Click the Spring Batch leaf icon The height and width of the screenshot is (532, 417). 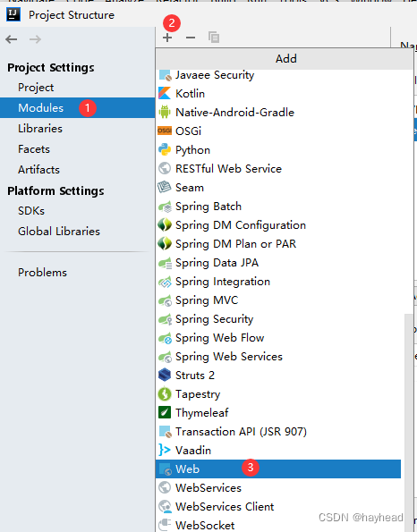[165, 207]
